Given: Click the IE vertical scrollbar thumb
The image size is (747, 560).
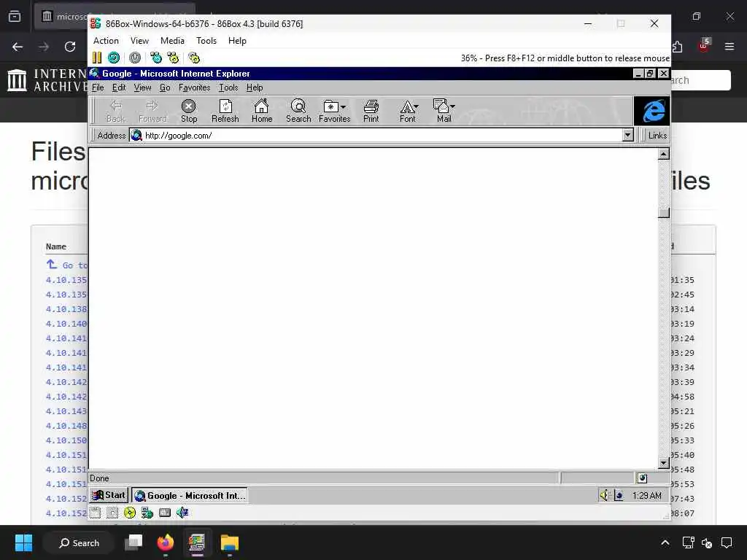Looking at the screenshot, I should [x=664, y=213].
